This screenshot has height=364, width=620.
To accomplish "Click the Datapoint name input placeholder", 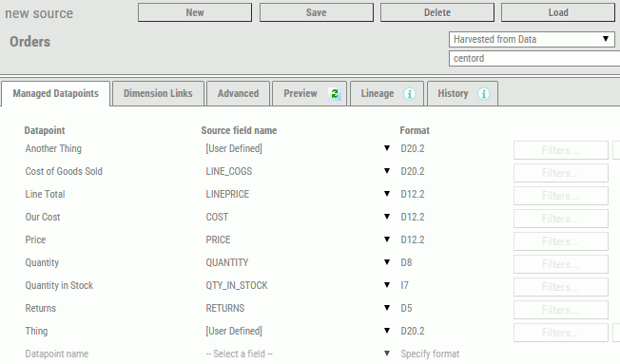I will (57, 354).
